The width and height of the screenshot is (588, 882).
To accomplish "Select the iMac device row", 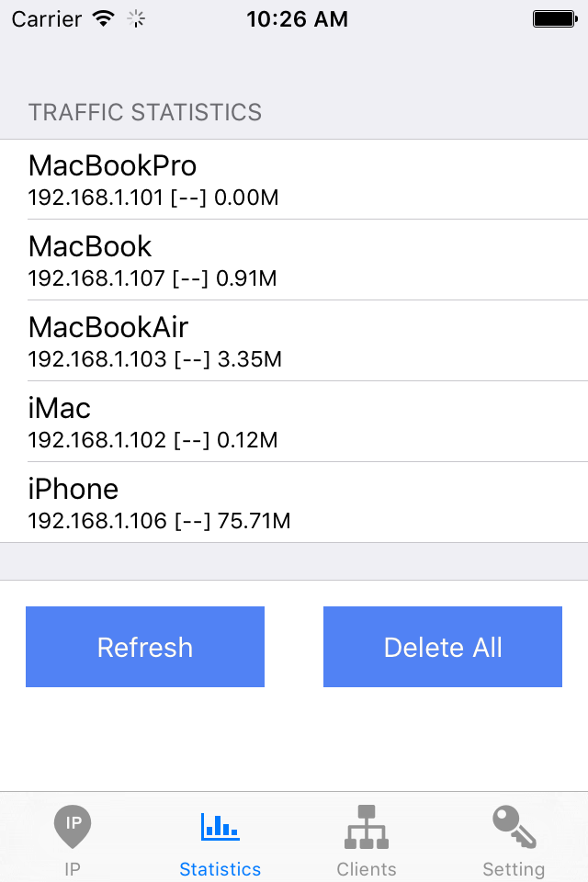I will click(294, 422).
